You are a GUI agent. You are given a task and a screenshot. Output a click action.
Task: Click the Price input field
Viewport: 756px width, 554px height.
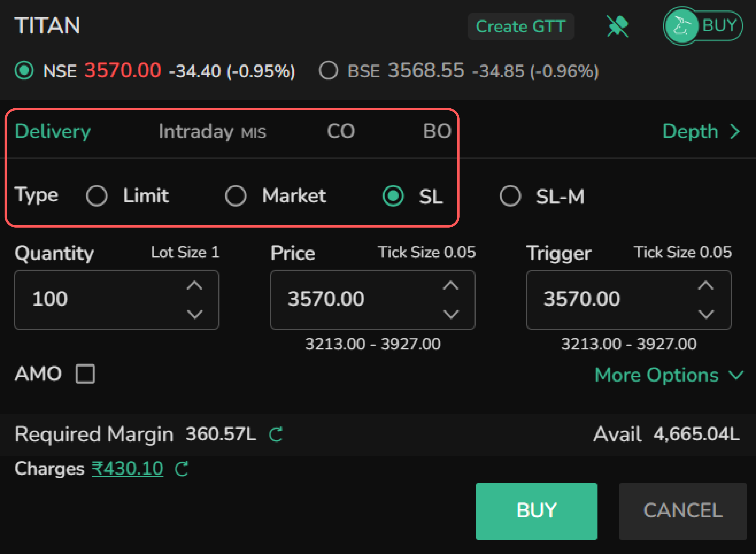coord(373,300)
